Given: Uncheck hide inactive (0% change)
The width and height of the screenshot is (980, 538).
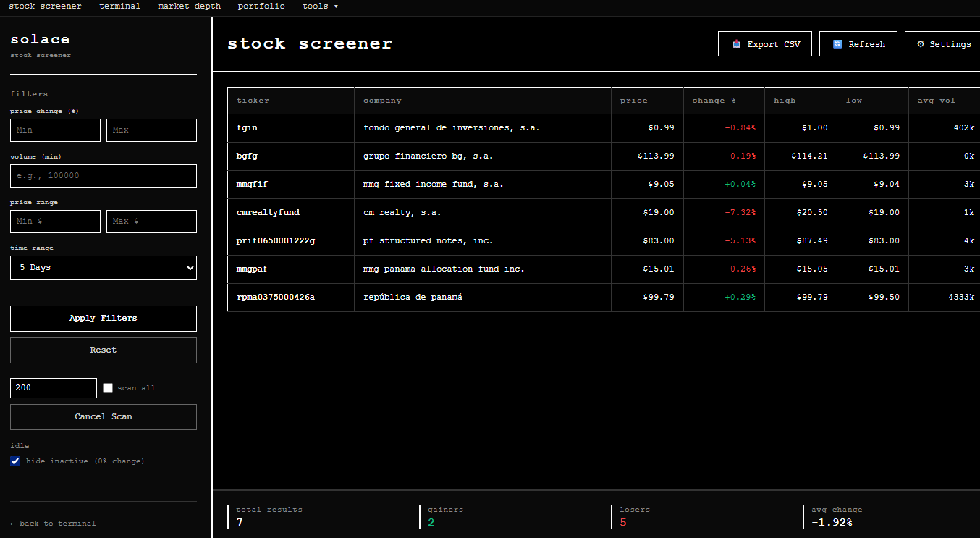Looking at the screenshot, I should pyautogui.click(x=15, y=461).
